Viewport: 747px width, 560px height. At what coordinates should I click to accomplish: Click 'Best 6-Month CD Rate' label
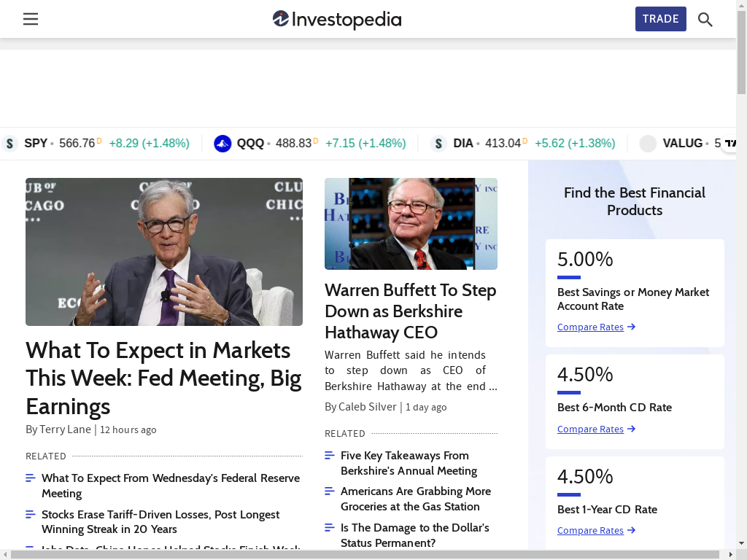click(x=614, y=408)
